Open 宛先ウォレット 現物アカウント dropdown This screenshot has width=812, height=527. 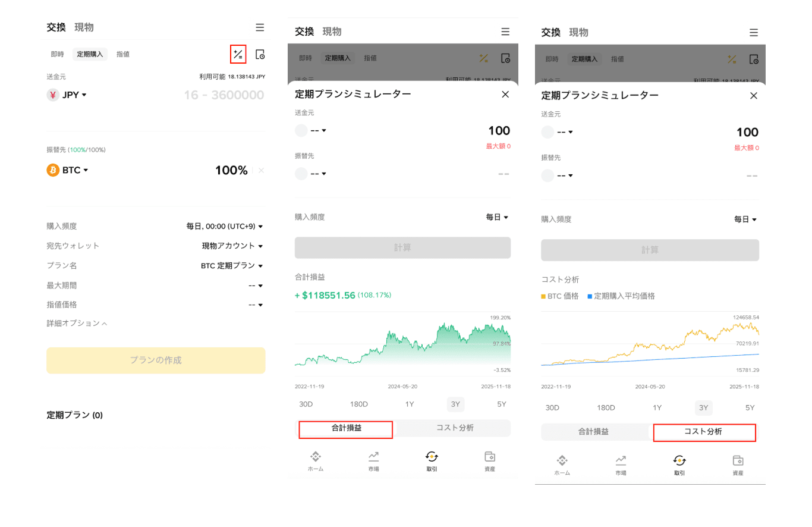point(232,246)
